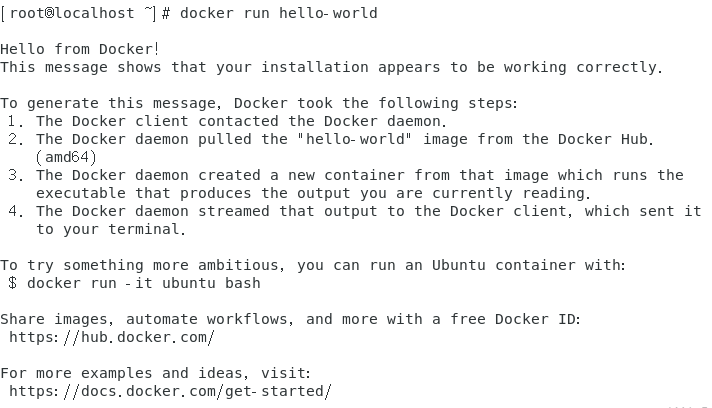
Task: Click the 'Share images, automate workflows' line
Action: [x=290, y=319]
